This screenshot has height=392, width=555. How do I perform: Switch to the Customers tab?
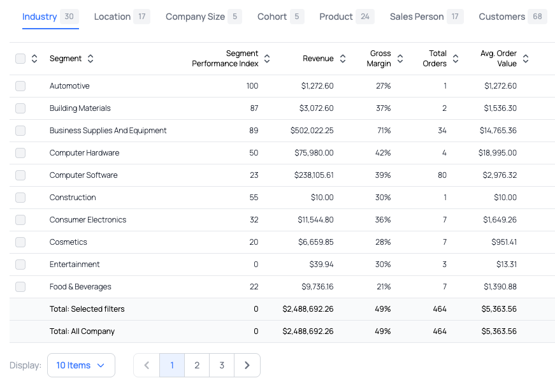pyautogui.click(x=502, y=17)
